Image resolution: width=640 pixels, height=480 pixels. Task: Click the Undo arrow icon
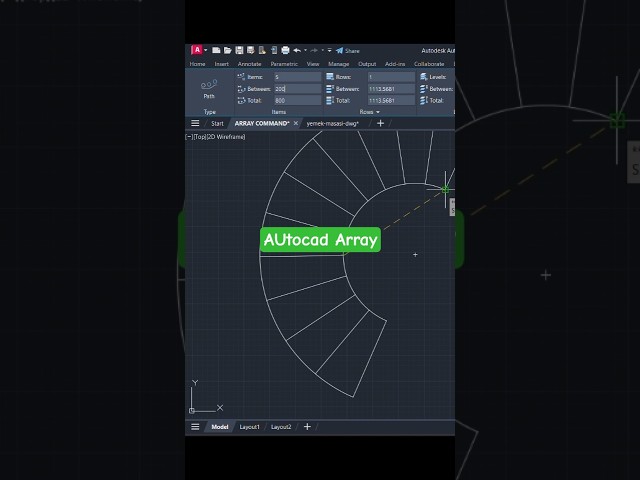coord(297,50)
